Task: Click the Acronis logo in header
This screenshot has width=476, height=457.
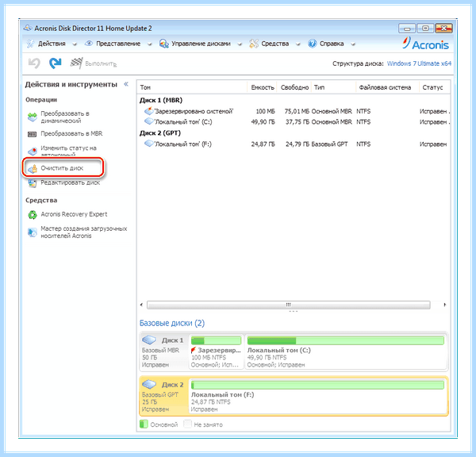Action: 425,44
